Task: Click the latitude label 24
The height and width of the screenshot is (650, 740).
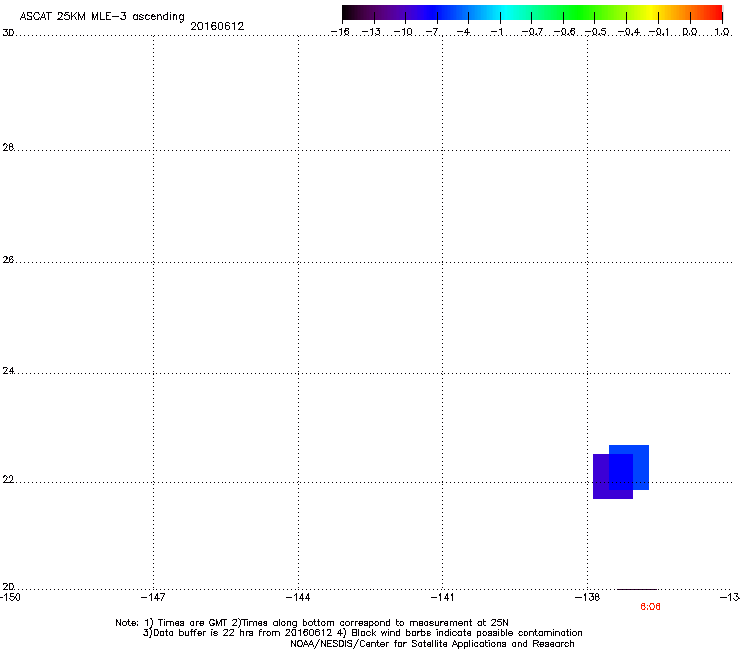Action: point(8,371)
